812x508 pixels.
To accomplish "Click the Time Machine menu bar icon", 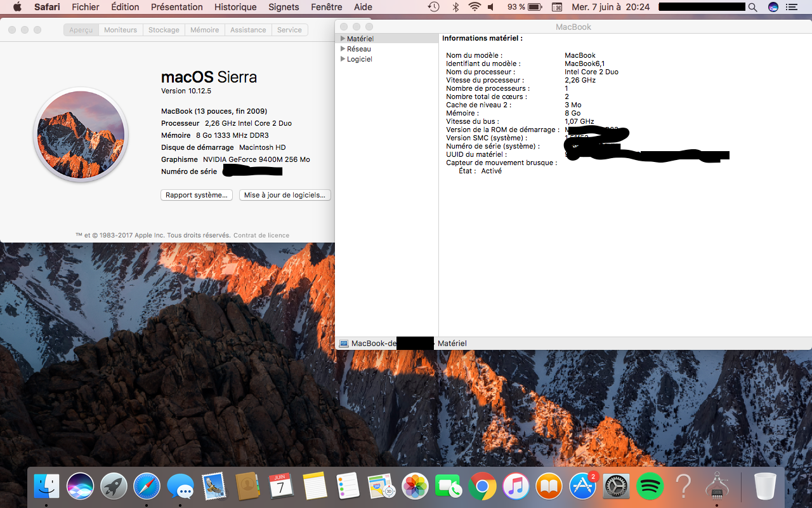I will coord(434,7).
